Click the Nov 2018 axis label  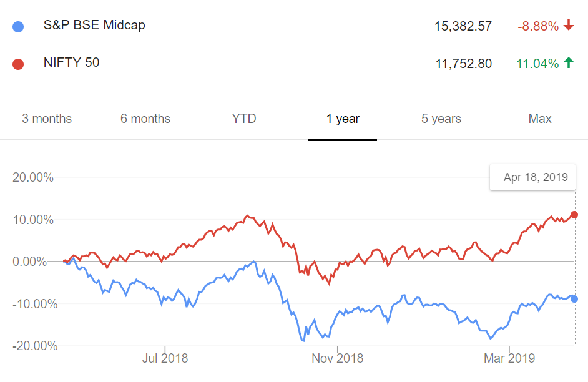[337, 358]
